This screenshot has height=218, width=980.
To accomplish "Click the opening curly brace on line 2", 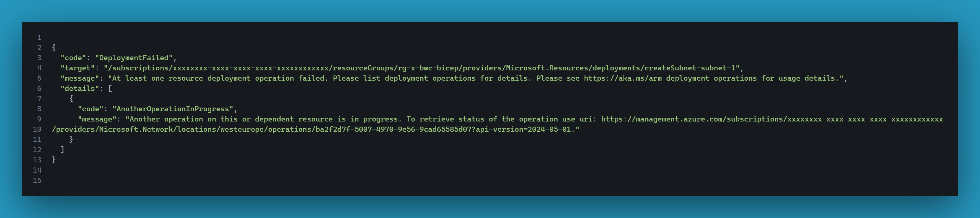I will pos(54,48).
